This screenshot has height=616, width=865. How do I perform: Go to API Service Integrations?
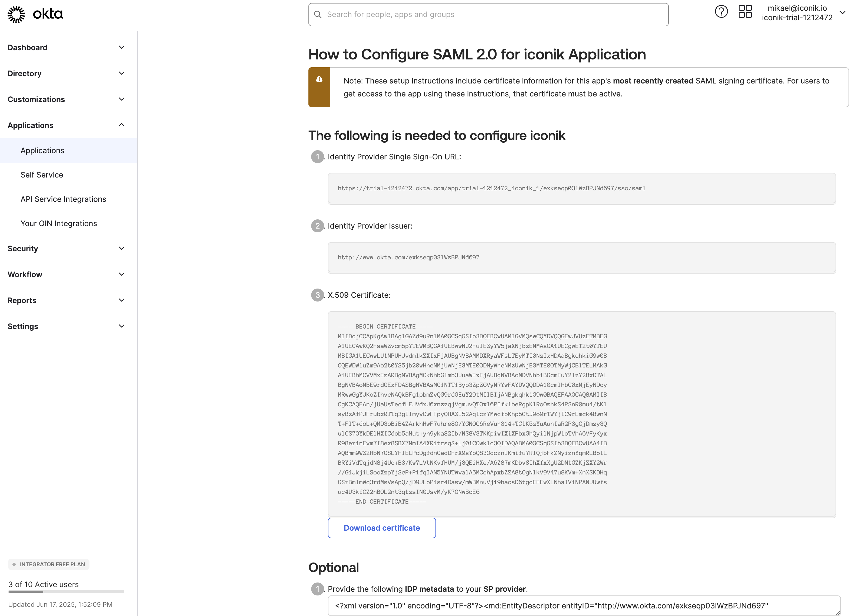click(63, 199)
